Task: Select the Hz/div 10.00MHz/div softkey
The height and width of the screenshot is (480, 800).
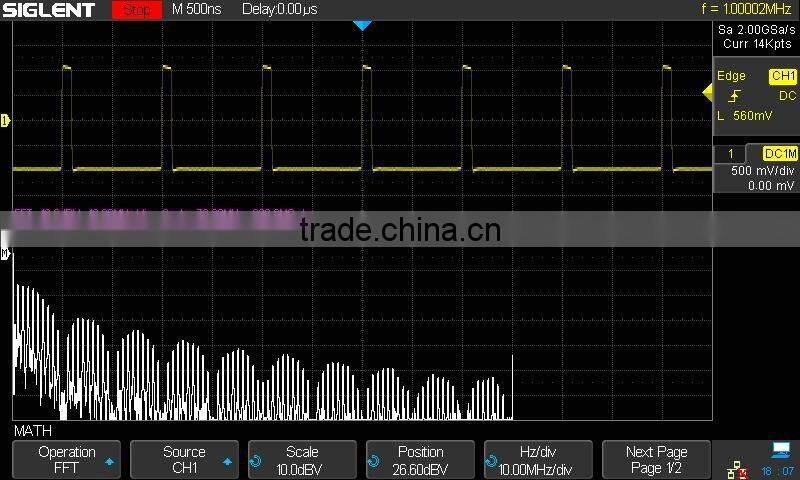Action: click(538, 460)
